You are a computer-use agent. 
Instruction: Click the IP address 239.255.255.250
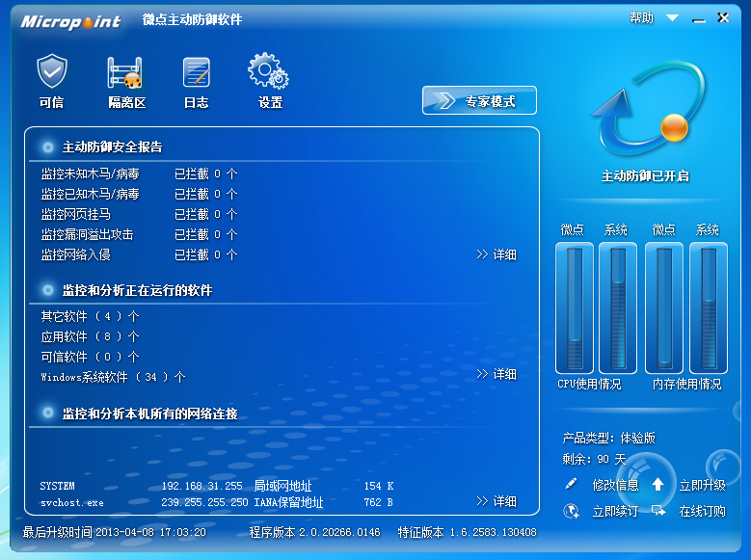pos(204,502)
